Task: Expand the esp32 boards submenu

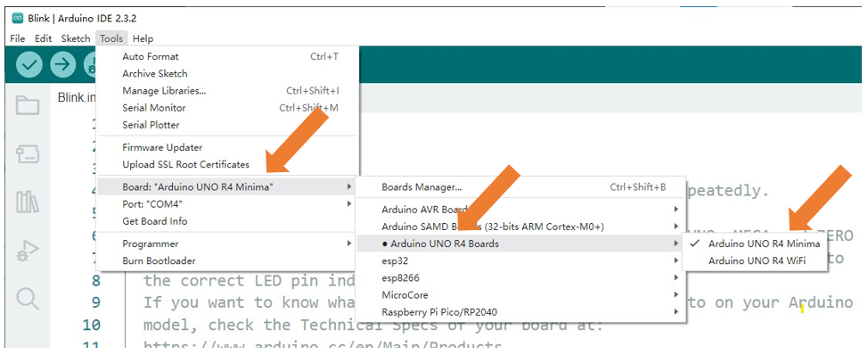Action: [x=520, y=260]
